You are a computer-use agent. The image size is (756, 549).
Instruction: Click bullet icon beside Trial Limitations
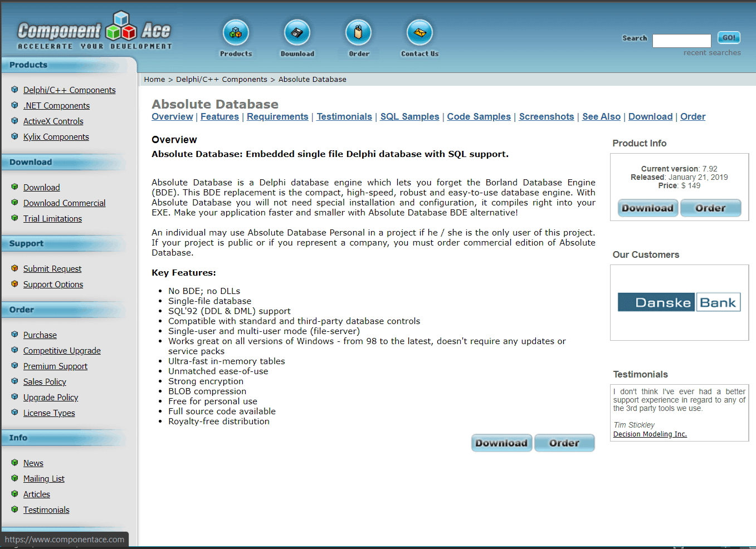pos(14,218)
